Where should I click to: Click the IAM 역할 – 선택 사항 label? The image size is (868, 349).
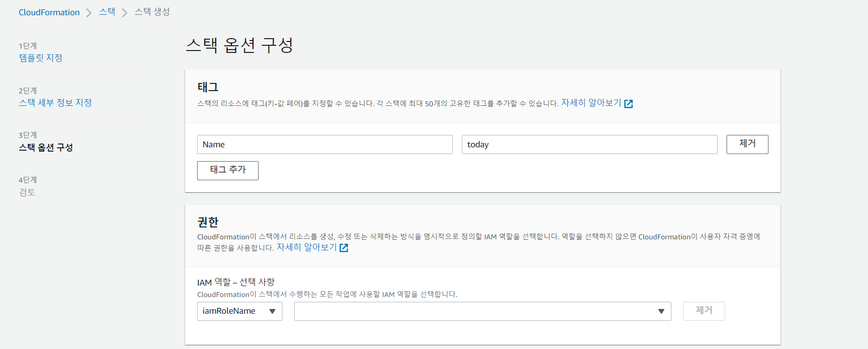point(236,282)
